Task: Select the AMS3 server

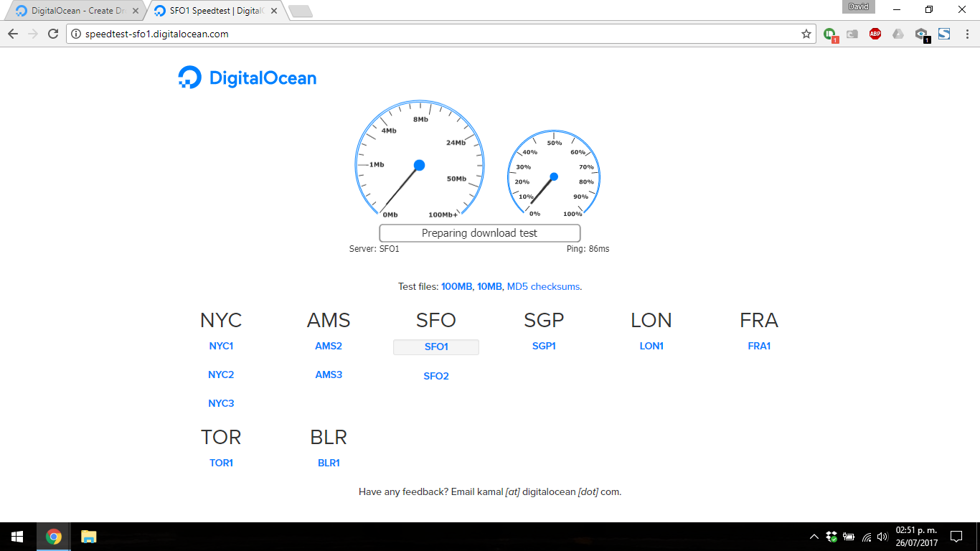Action: pyautogui.click(x=329, y=375)
